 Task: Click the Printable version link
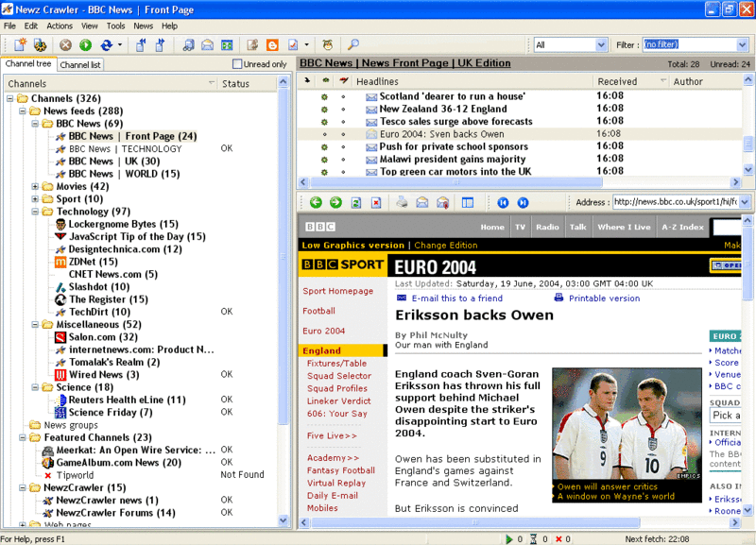(x=604, y=298)
